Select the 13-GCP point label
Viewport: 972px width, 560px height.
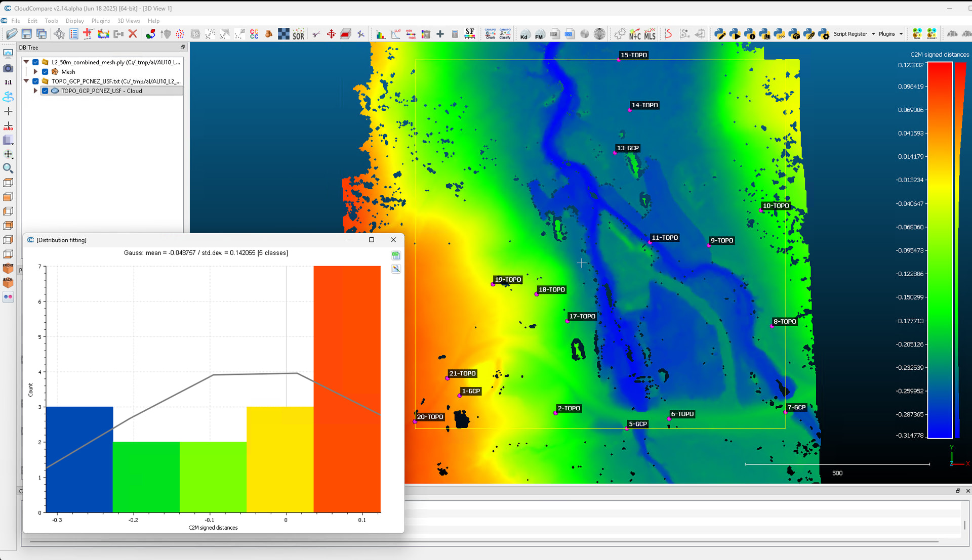click(x=628, y=148)
